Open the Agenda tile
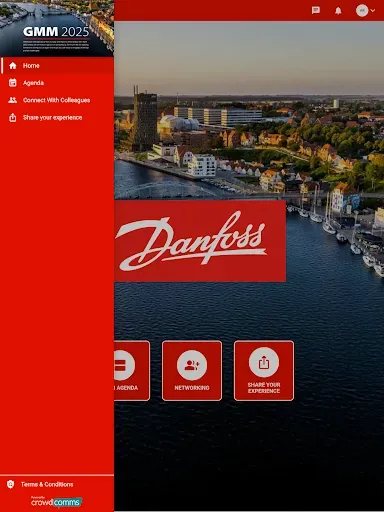384x512 pixels. [x=132, y=371]
